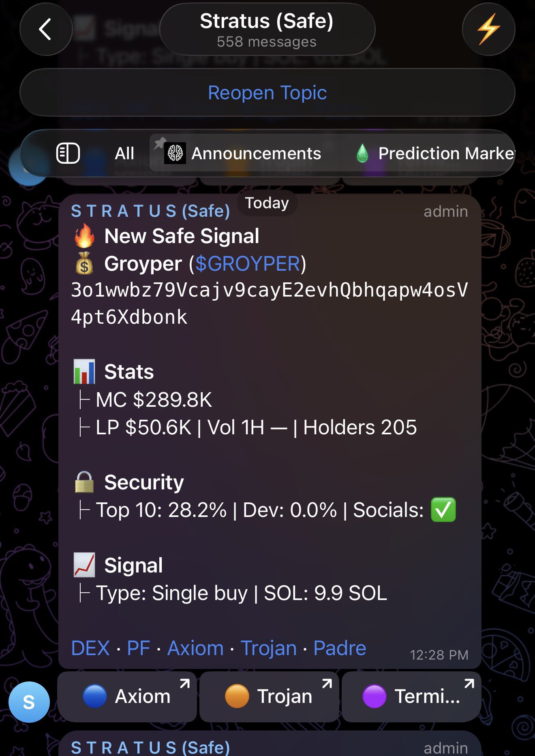The width and height of the screenshot is (535, 756).
Task: Open the purple Termi... bot button
Action: (x=411, y=696)
